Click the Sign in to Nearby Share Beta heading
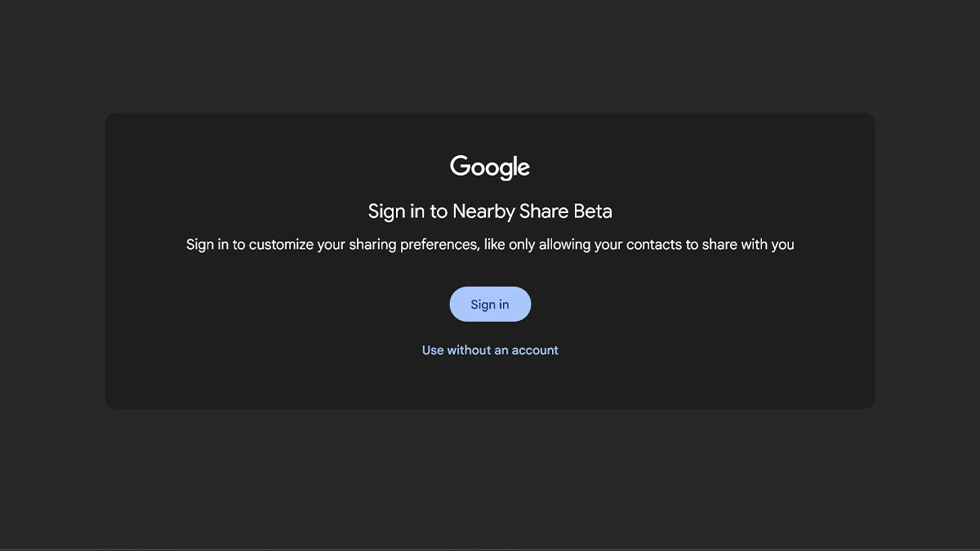Image resolution: width=980 pixels, height=551 pixels. (x=490, y=211)
